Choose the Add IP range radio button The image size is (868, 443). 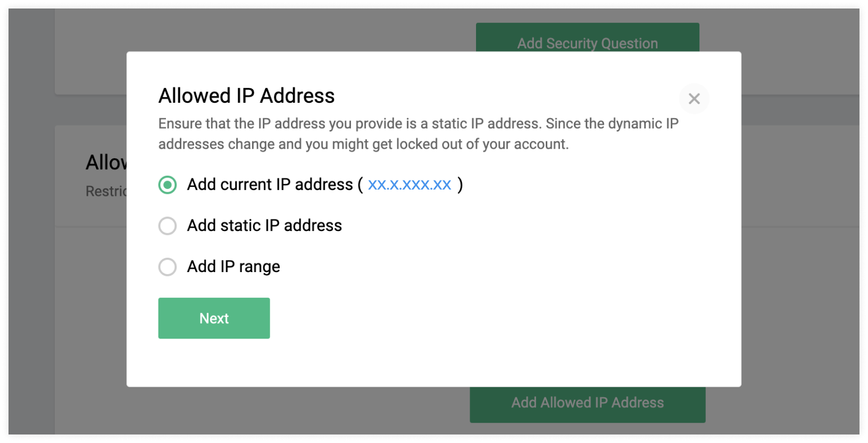pos(168,267)
